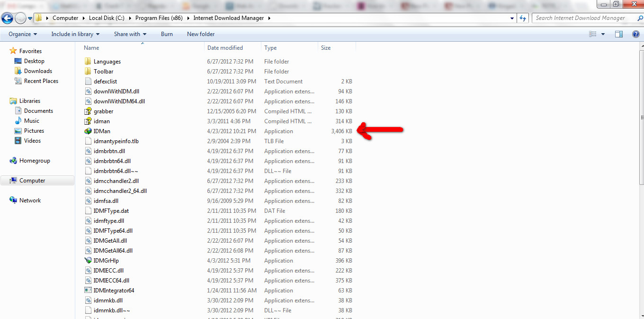Select Favorites in the navigation pane
This screenshot has width=644, height=319.
(x=30, y=51)
